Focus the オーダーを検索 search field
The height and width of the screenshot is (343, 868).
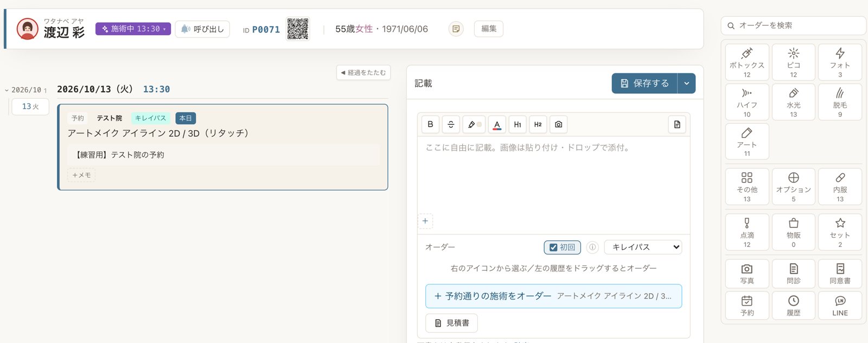pyautogui.click(x=793, y=26)
